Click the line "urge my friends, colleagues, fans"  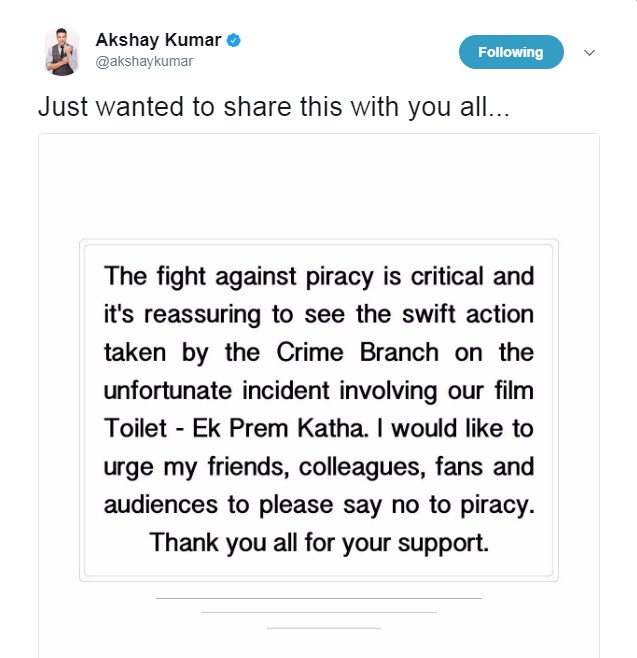point(319,467)
